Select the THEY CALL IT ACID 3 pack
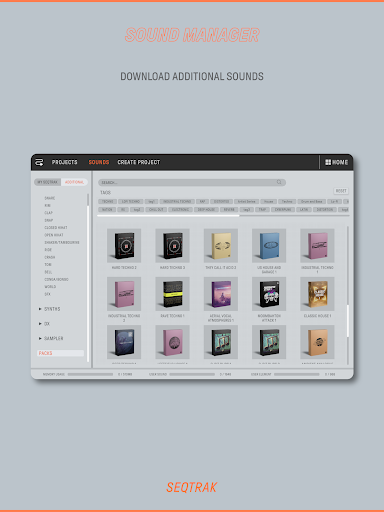Screen dimensions: 384x512 221,246
